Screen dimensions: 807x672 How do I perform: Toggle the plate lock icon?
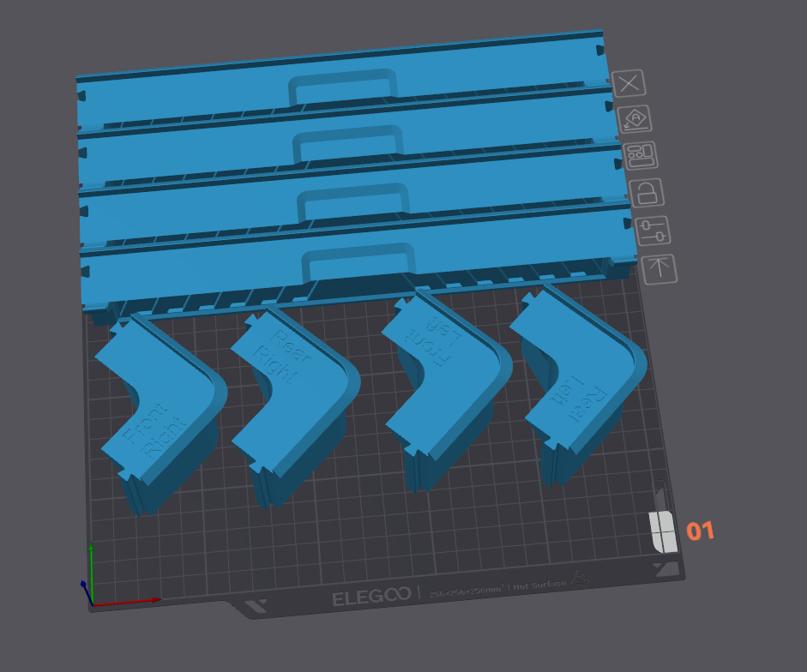point(647,193)
